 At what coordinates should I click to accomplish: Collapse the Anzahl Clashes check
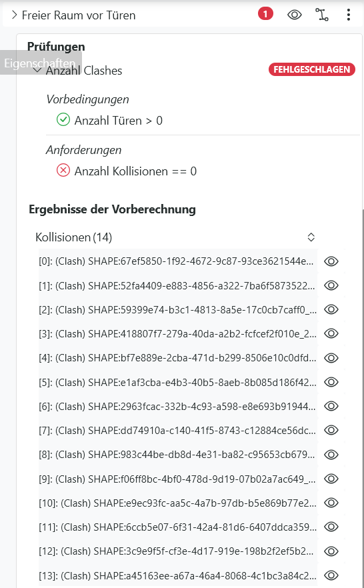pyautogui.click(x=37, y=70)
